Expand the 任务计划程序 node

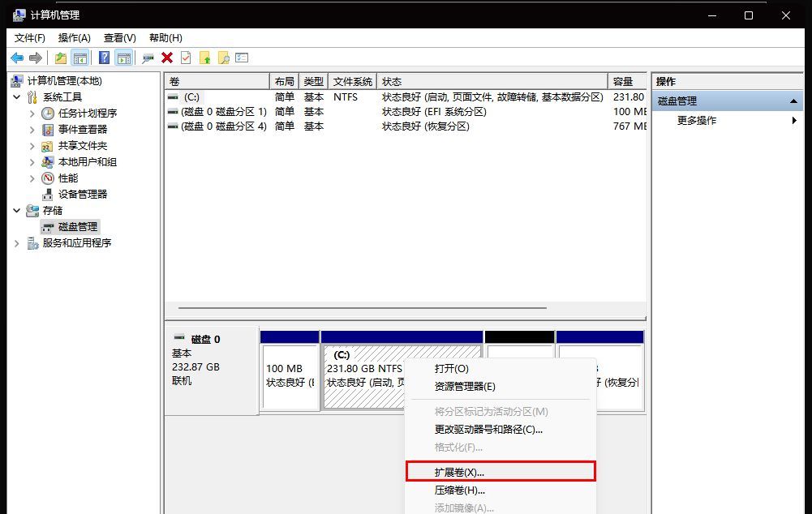pyautogui.click(x=32, y=114)
